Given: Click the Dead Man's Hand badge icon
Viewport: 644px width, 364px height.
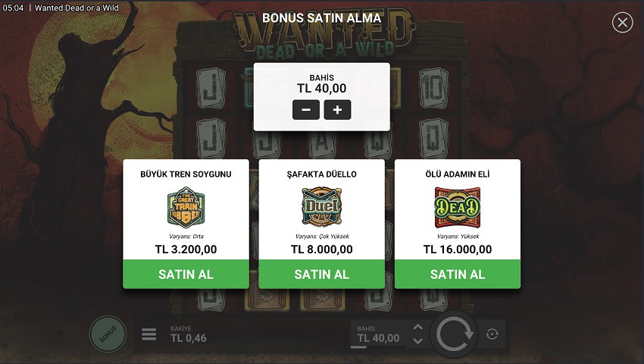Looking at the screenshot, I should [x=457, y=207].
